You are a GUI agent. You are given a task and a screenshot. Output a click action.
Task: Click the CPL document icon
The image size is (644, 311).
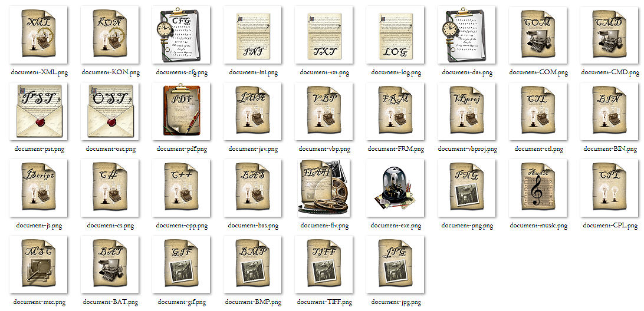[610, 188]
